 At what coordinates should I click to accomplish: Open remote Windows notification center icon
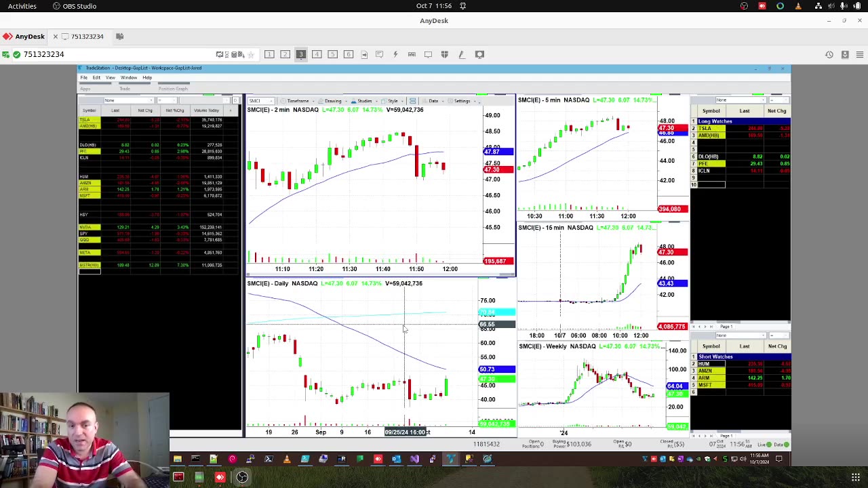(x=779, y=459)
